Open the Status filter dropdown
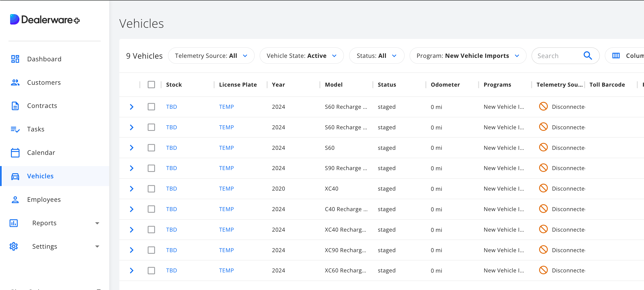The height and width of the screenshot is (290, 644). tap(377, 56)
